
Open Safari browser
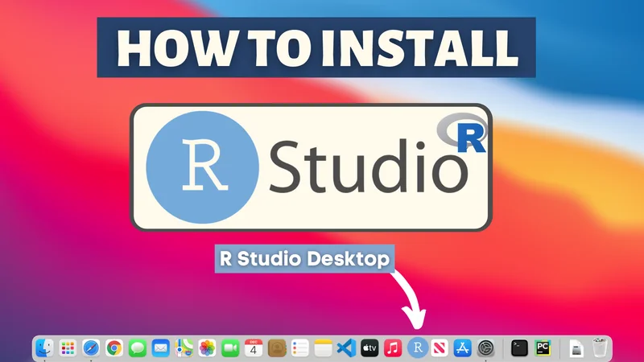pos(91,348)
